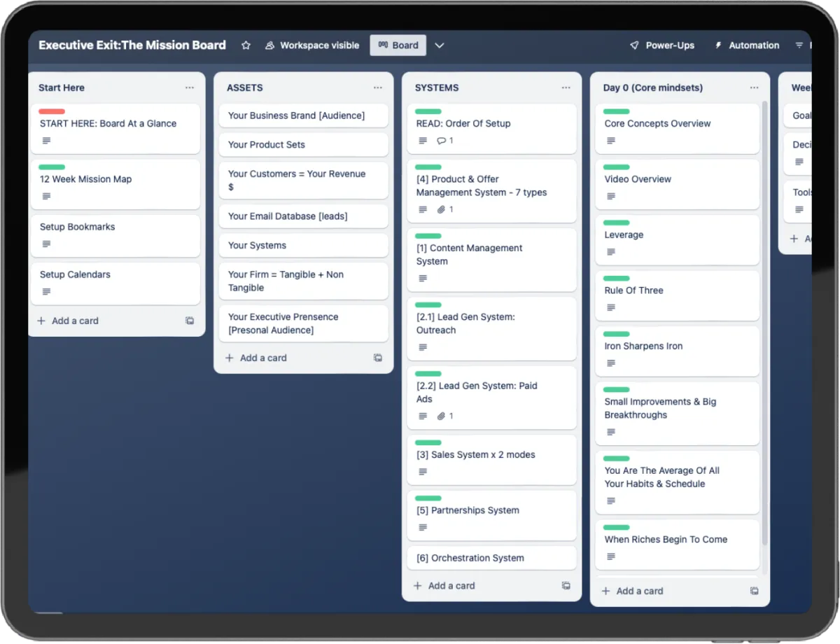Open Iron Sharpens Iron card
Screen dimensions: 840x644
click(677, 351)
